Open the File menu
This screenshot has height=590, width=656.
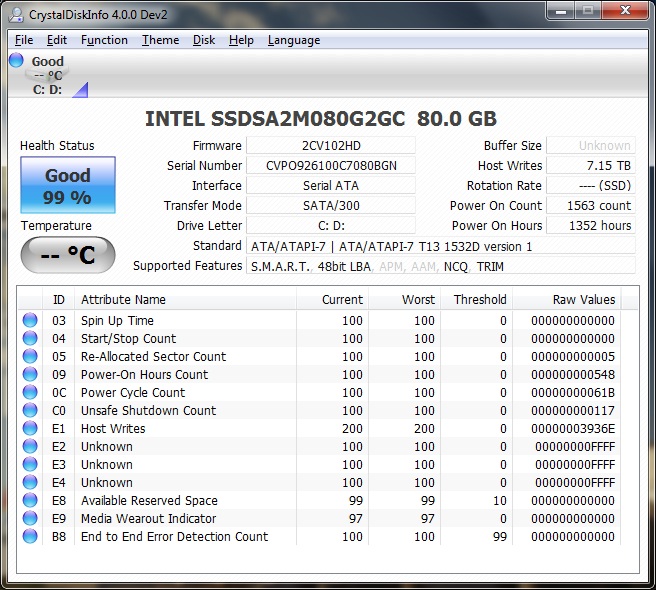coord(24,40)
